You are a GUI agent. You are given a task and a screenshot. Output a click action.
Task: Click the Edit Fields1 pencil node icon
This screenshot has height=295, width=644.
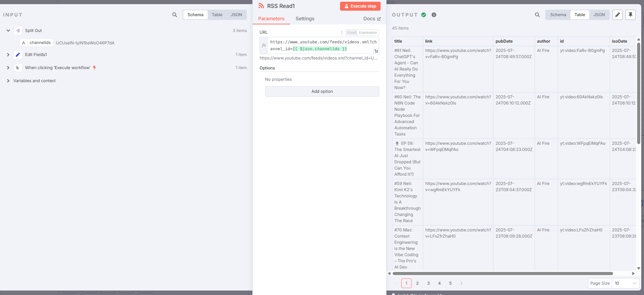click(18, 55)
